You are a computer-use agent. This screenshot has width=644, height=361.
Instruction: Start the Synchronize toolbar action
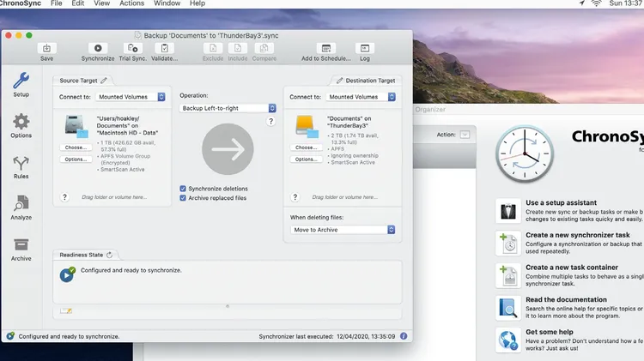98,50
